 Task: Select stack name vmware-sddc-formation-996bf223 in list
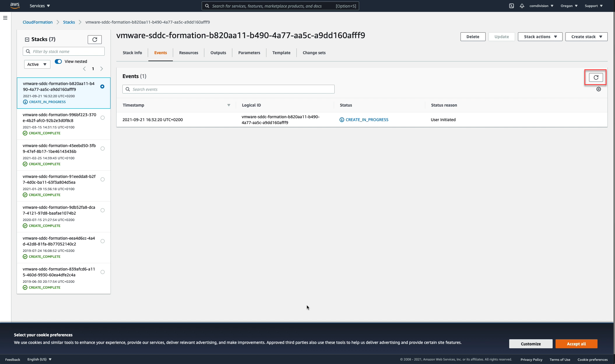[59, 118]
